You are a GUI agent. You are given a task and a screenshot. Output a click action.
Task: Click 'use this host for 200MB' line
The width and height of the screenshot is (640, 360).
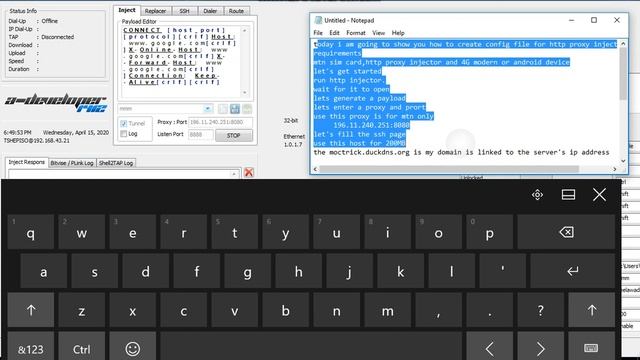(360, 143)
